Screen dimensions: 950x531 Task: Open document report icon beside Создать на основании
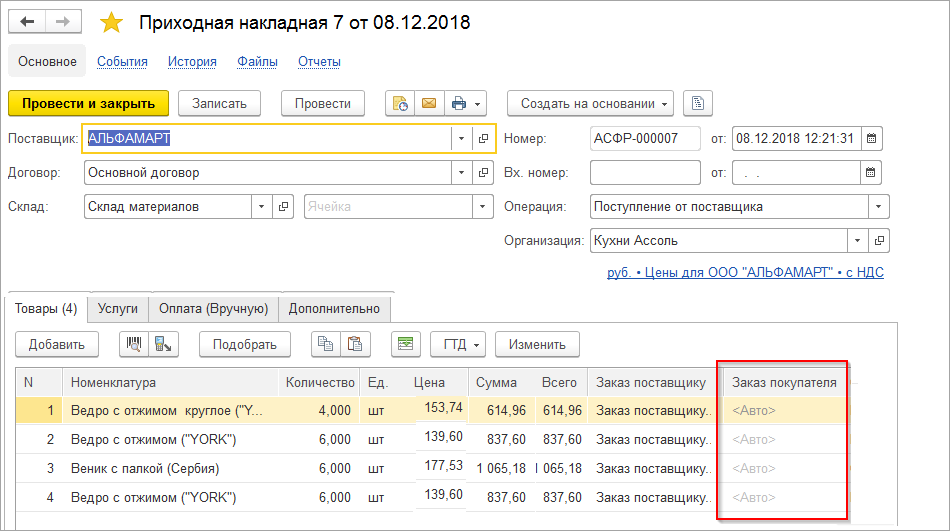[x=698, y=103]
